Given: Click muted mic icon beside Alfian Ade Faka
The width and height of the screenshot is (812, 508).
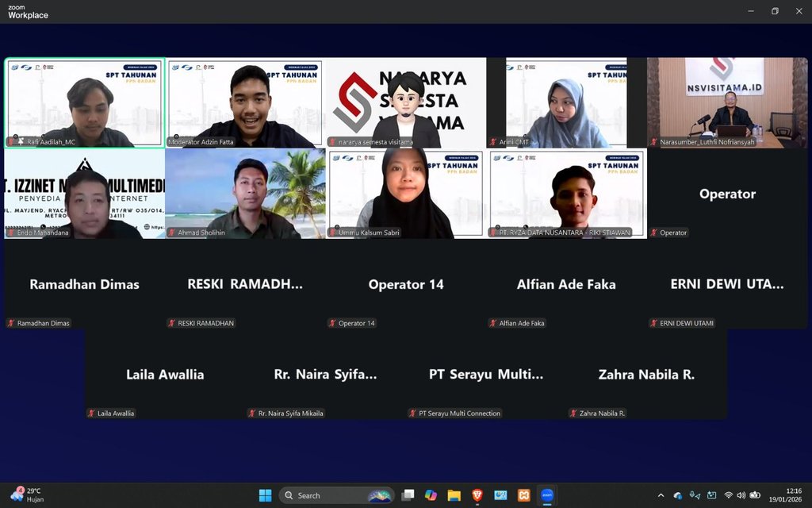Looking at the screenshot, I should click(493, 323).
